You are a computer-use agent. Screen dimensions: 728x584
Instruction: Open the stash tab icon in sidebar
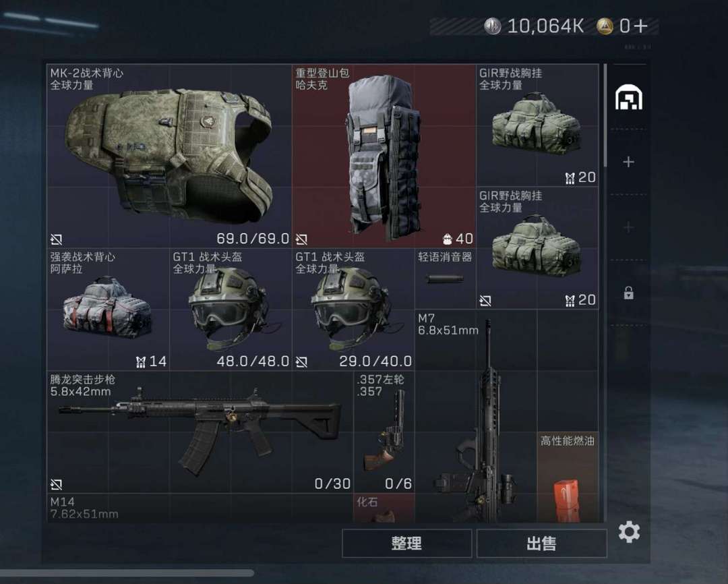coord(629,97)
